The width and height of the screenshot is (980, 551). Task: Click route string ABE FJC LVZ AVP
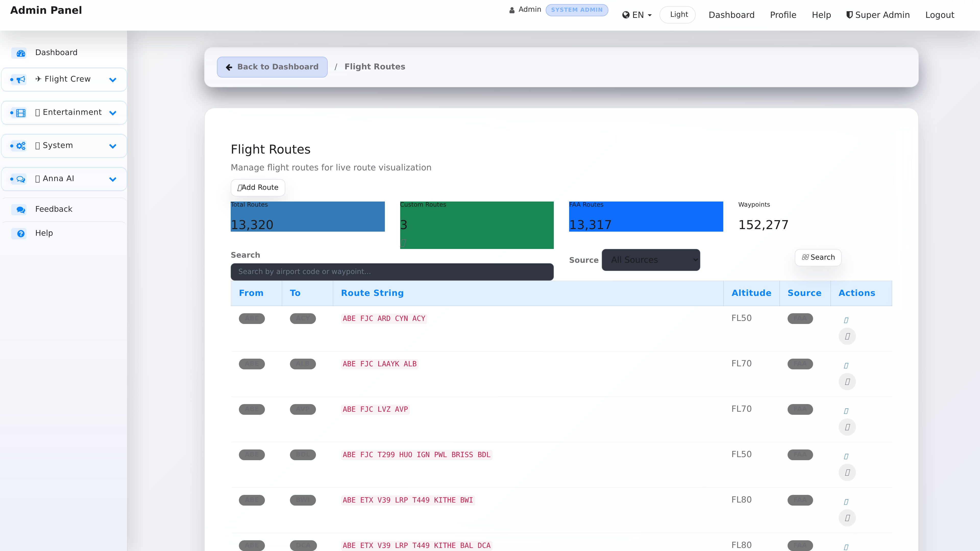click(x=375, y=409)
